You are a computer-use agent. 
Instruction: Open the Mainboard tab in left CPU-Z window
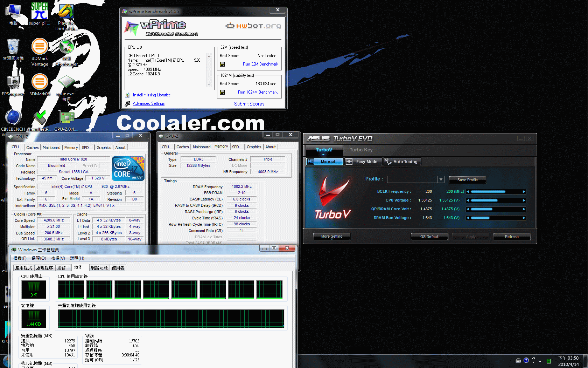point(51,148)
